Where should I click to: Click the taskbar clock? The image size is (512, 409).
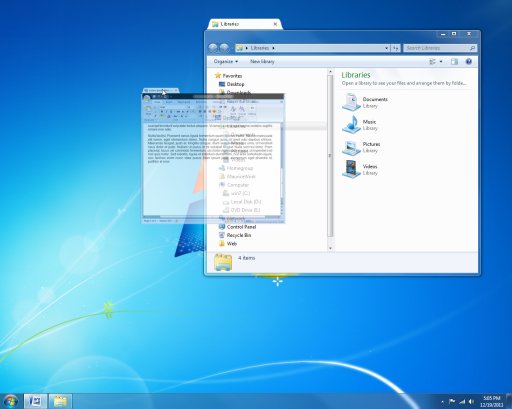click(491, 401)
